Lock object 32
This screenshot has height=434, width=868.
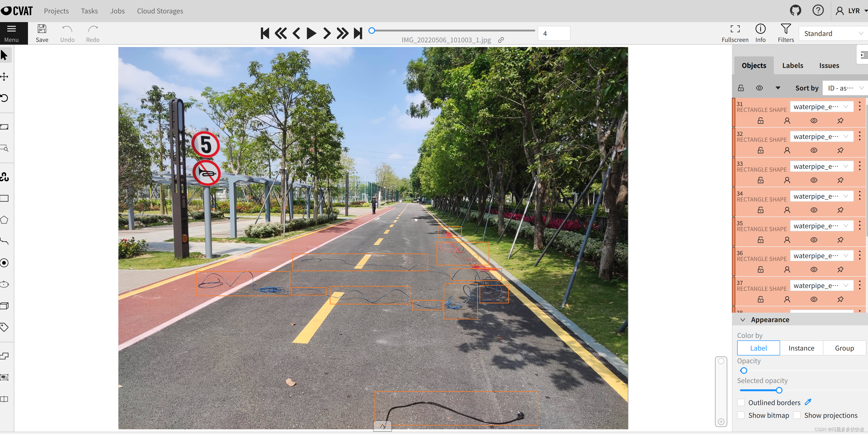click(x=761, y=150)
